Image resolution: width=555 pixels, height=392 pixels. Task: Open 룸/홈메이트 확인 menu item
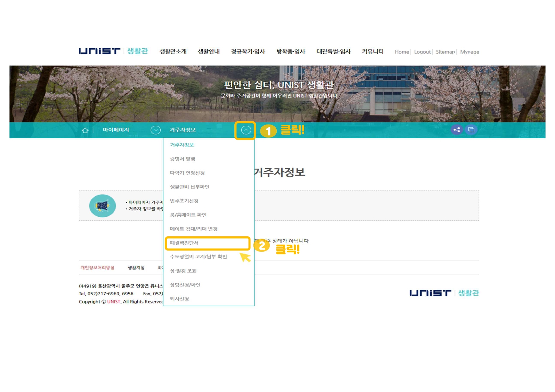click(x=188, y=215)
